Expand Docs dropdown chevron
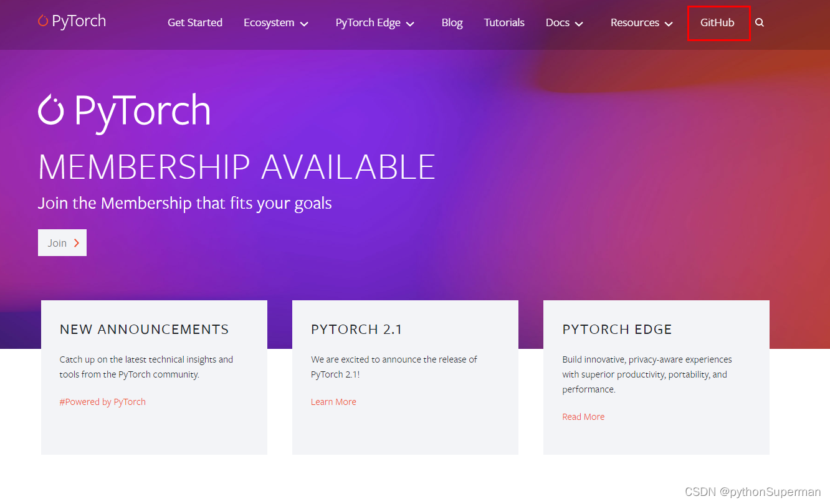Screen dimensions: 830x504 point(579,24)
